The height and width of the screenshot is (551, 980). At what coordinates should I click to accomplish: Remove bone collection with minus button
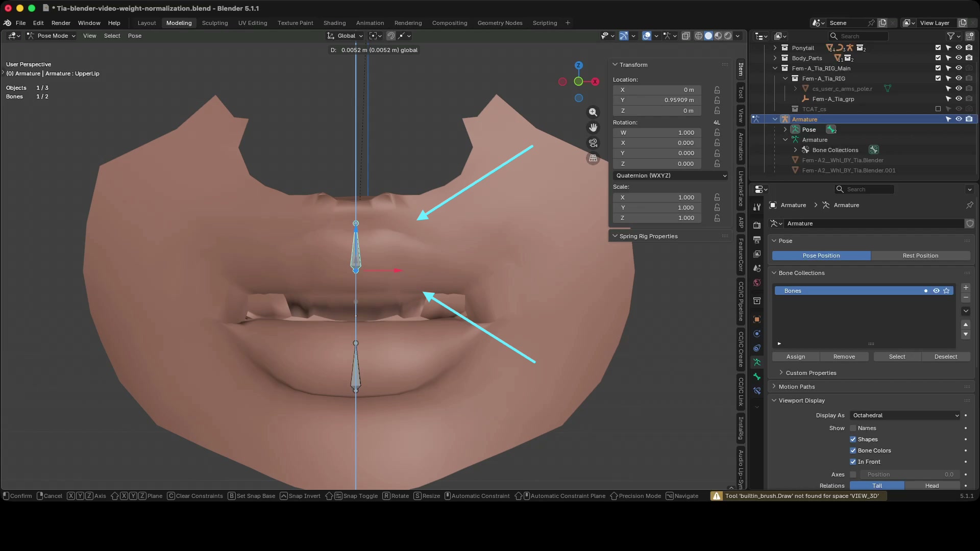[966, 297]
